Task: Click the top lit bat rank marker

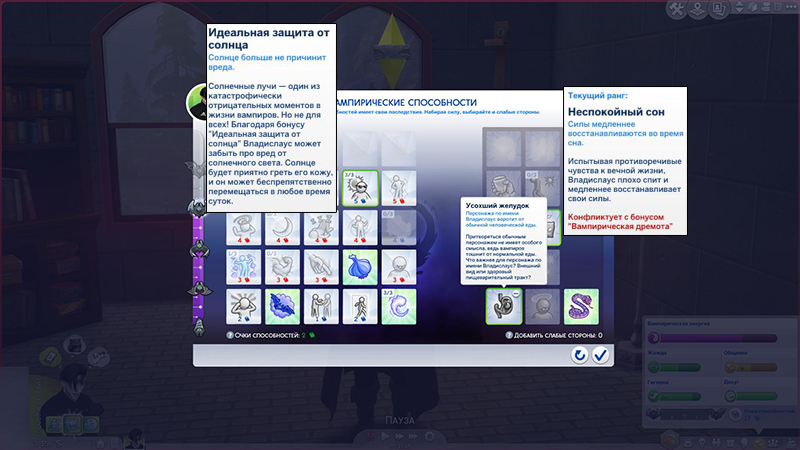Action: point(197,208)
